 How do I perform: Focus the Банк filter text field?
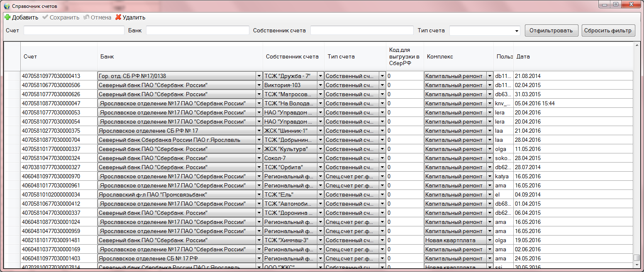198,31
